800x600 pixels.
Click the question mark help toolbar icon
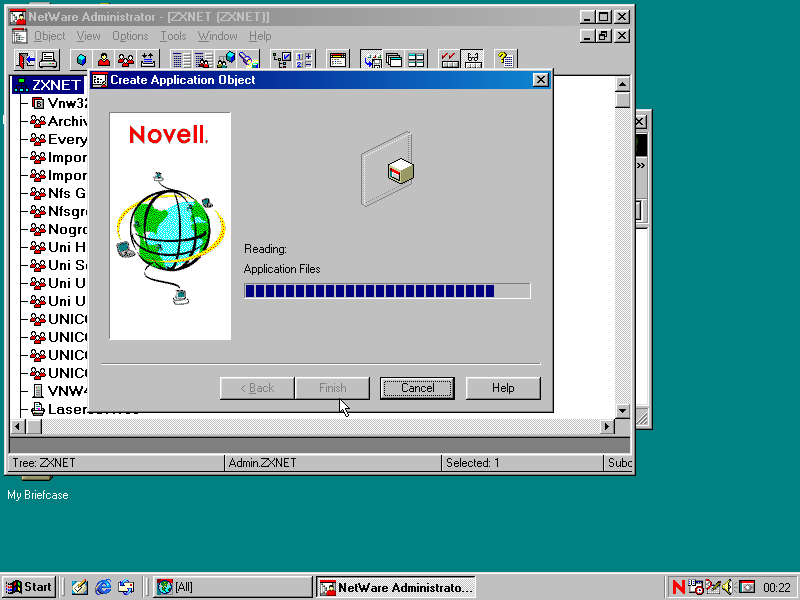506,60
